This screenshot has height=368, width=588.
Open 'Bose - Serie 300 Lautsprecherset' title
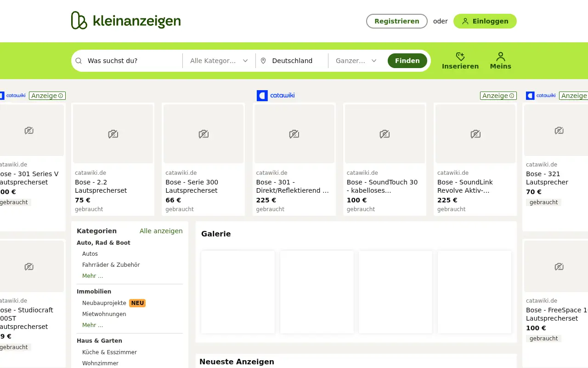[192, 186]
